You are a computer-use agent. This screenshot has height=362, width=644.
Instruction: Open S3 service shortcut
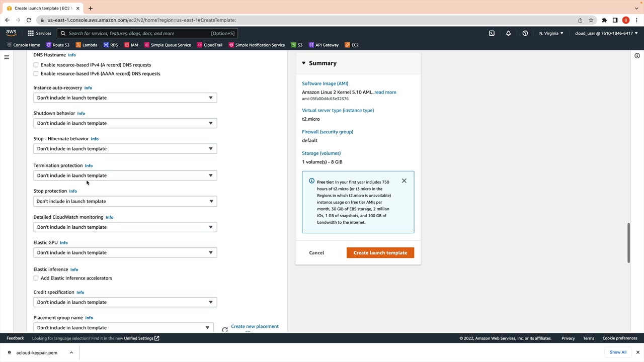click(x=296, y=45)
